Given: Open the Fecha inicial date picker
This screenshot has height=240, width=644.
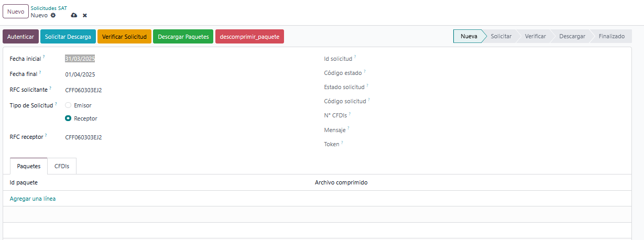Looking at the screenshot, I should (x=80, y=59).
